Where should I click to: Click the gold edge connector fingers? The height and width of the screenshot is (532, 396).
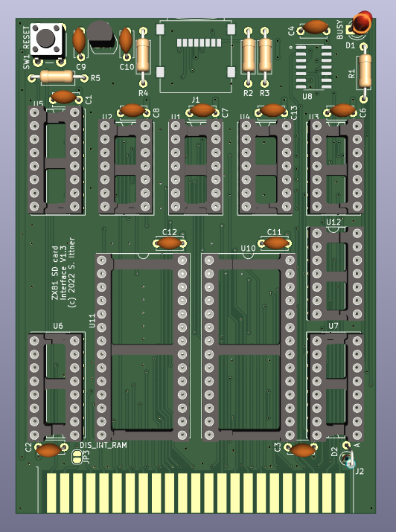(x=196, y=493)
